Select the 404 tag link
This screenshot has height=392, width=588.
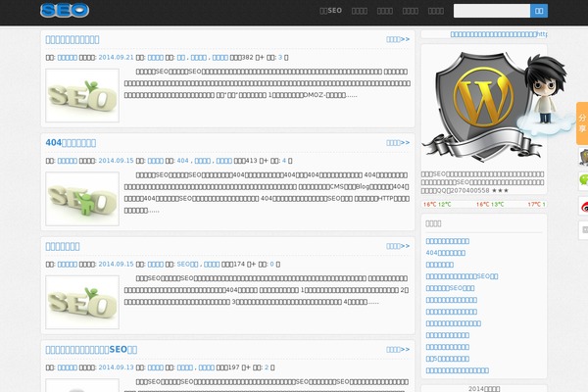click(x=182, y=161)
